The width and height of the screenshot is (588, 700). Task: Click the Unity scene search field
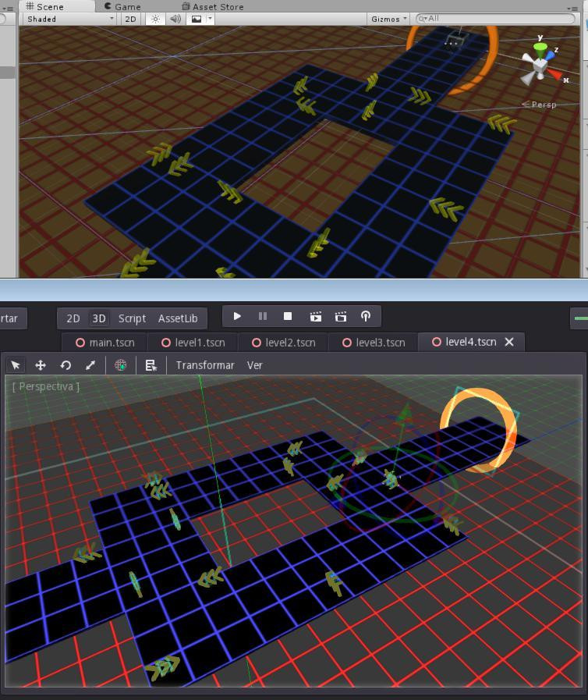tap(495, 19)
